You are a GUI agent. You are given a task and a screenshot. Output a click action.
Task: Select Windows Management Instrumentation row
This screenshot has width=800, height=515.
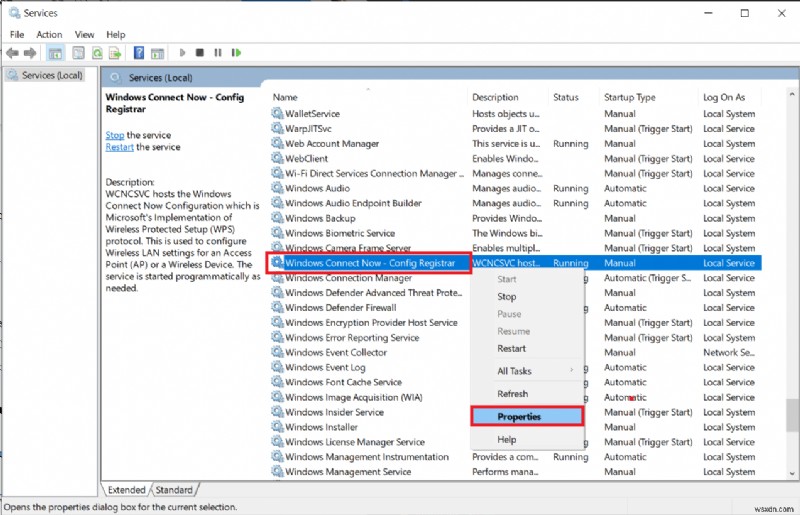pos(516,457)
